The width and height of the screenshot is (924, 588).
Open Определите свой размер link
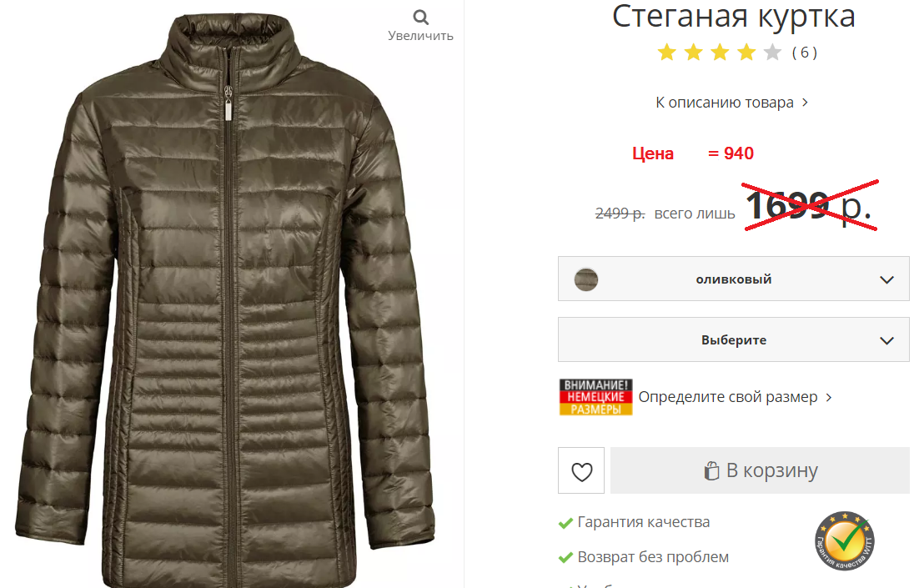[x=735, y=397]
